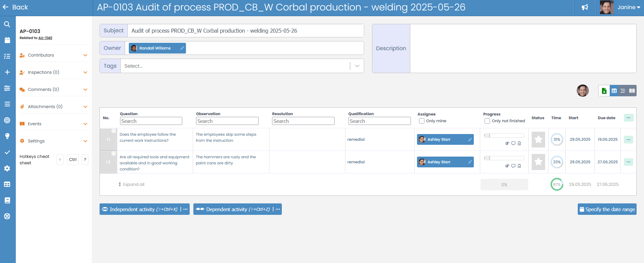Screen dimensions: 644x263
Task: Open the Janine user menu
Action: click(x=620, y=7)
